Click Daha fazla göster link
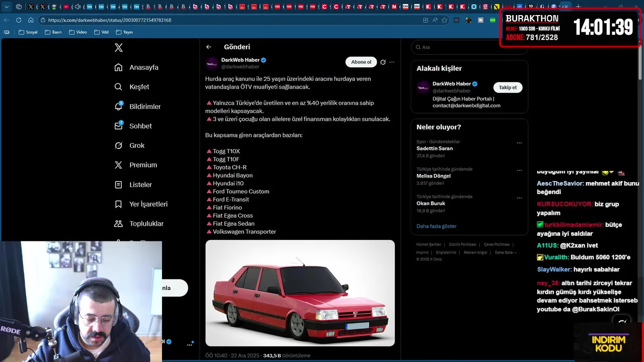Image resolution: width=644 pixels, height=362 pixels. [437, 226]
